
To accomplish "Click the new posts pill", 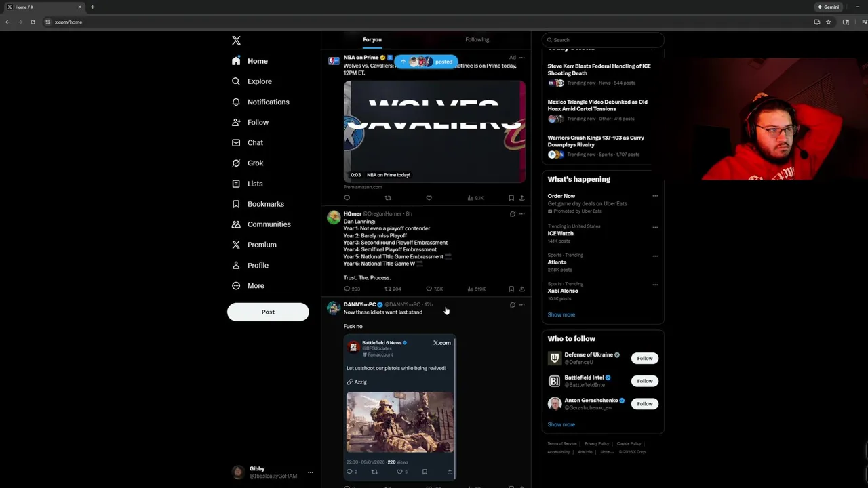I will 426,62.
